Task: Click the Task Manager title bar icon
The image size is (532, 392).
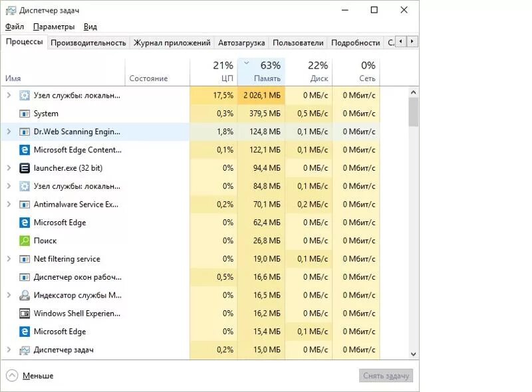Action: tap(11, 11)
